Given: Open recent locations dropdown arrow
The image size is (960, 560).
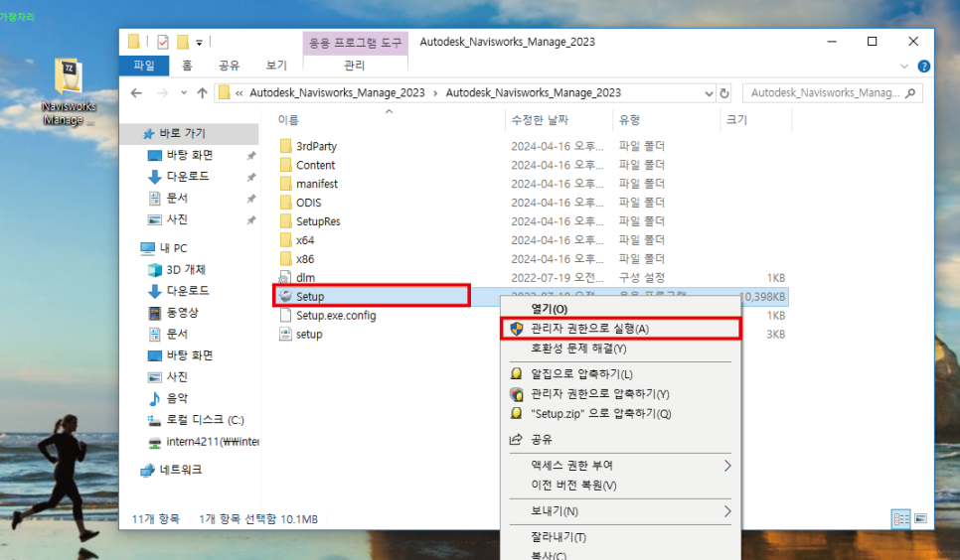Looking at the screenshot, I should (x=184, y=93).
